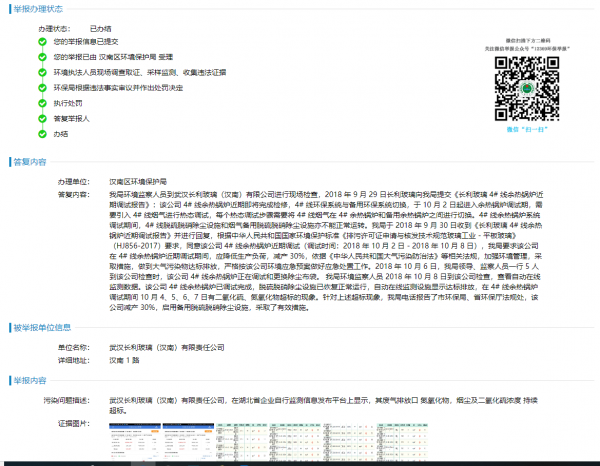
Task: Click green check next to 执行处罚
Action: (x=42, y=103)
